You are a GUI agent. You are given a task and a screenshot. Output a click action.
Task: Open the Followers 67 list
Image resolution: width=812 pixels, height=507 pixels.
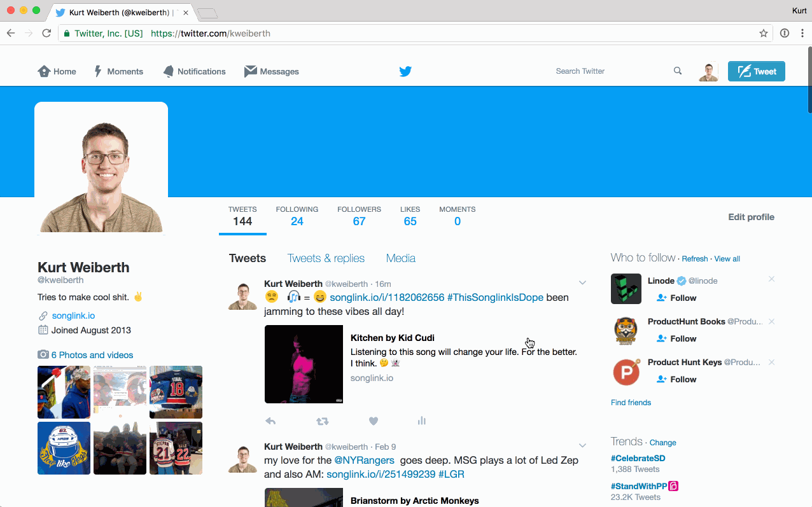[360, 216]
